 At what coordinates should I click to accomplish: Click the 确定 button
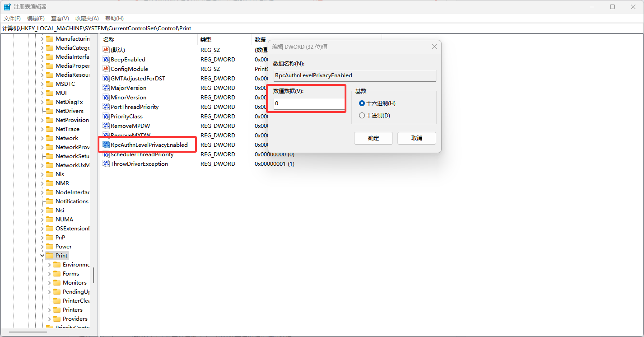coord(373,138)
